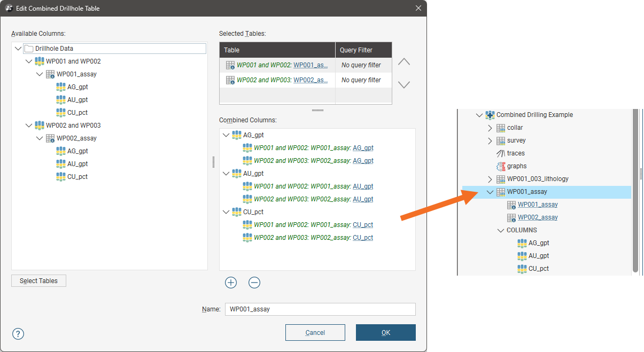Move selected table down with the down arrow

tap(404, 84)
